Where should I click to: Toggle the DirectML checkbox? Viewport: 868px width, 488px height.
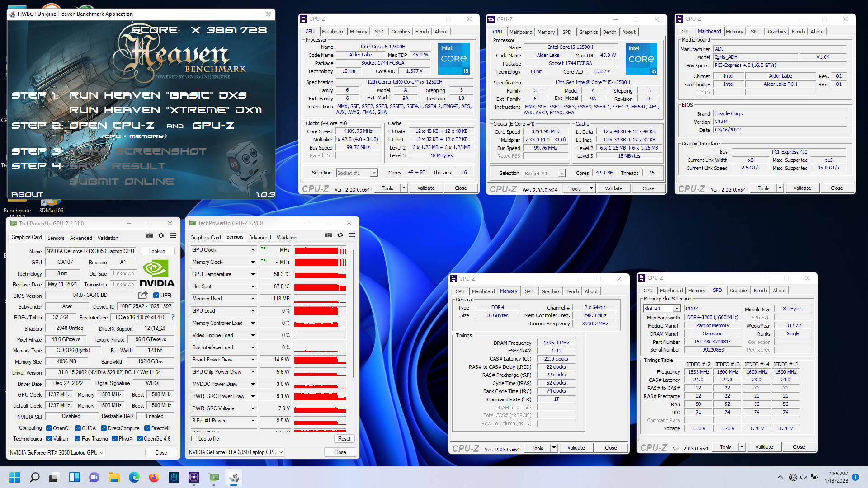coord(147,428)
